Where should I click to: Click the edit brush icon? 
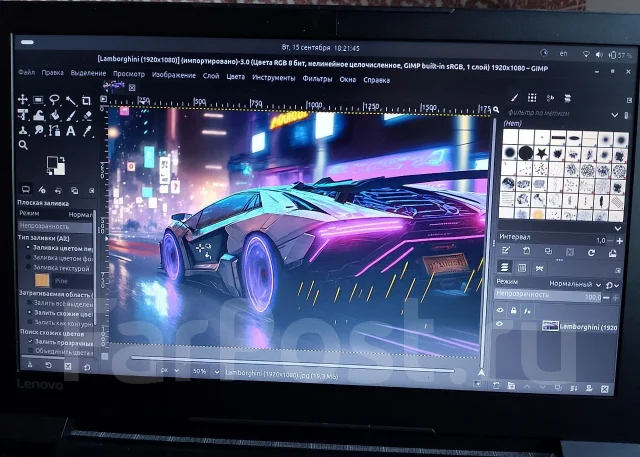pyautogui.click(x=506, y=251)
